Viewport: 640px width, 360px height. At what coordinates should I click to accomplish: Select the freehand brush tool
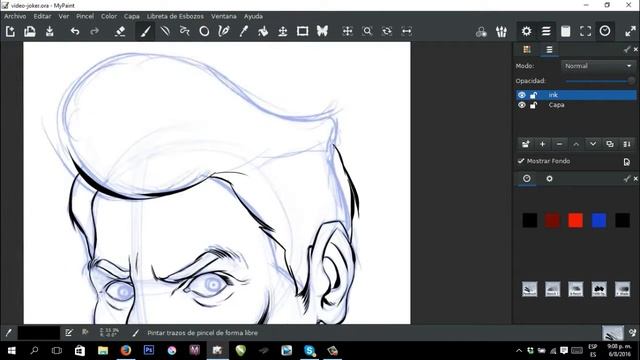click(145, 31)
